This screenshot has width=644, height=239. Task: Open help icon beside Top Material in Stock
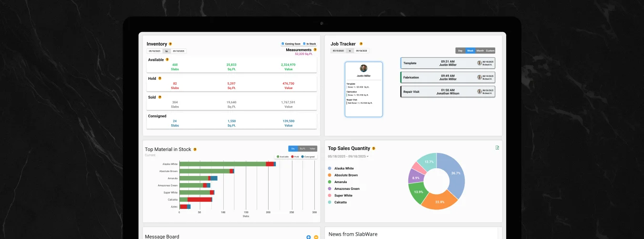point(195,149)
